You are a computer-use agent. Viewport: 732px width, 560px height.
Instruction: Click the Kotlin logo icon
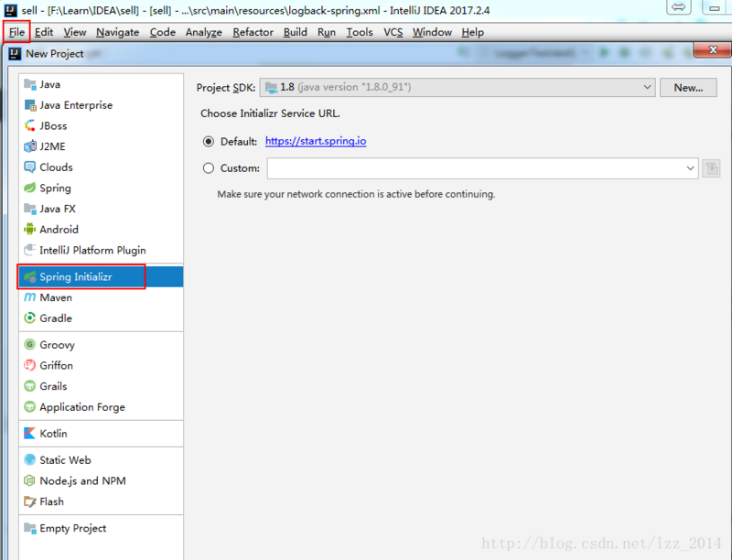30,433
